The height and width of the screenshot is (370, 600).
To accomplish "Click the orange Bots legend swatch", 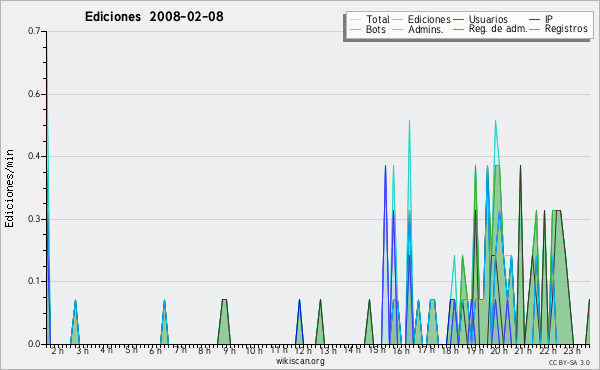I will [x=355, y=29].
